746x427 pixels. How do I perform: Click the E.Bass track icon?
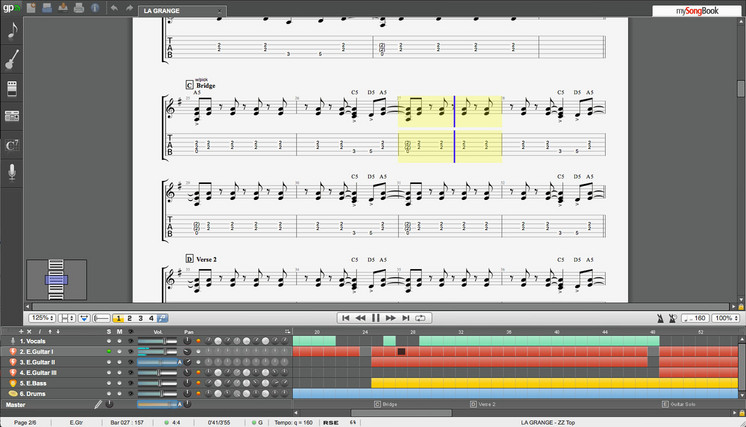pos(13,383)
